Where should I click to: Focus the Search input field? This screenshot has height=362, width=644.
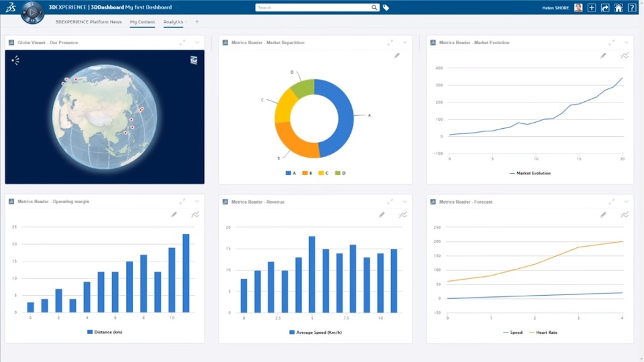point(313,7)
